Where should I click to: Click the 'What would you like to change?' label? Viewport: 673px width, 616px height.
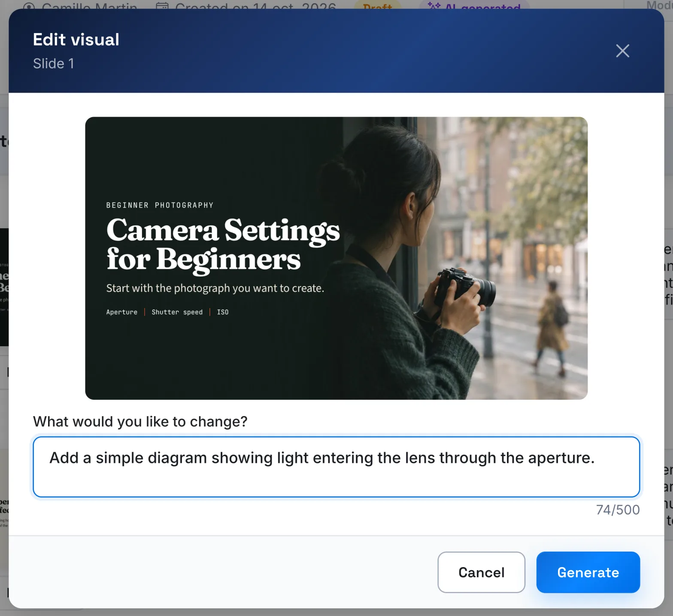pos(140,421)
